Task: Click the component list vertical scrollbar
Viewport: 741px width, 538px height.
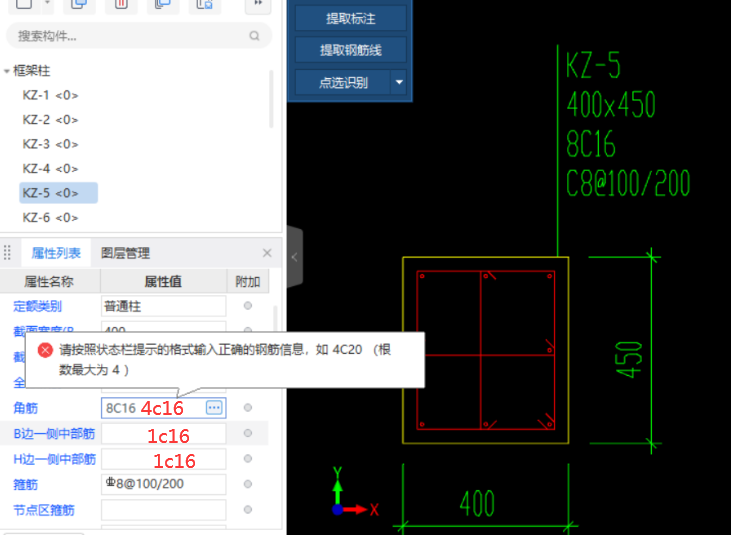Action: pos(271,99)
